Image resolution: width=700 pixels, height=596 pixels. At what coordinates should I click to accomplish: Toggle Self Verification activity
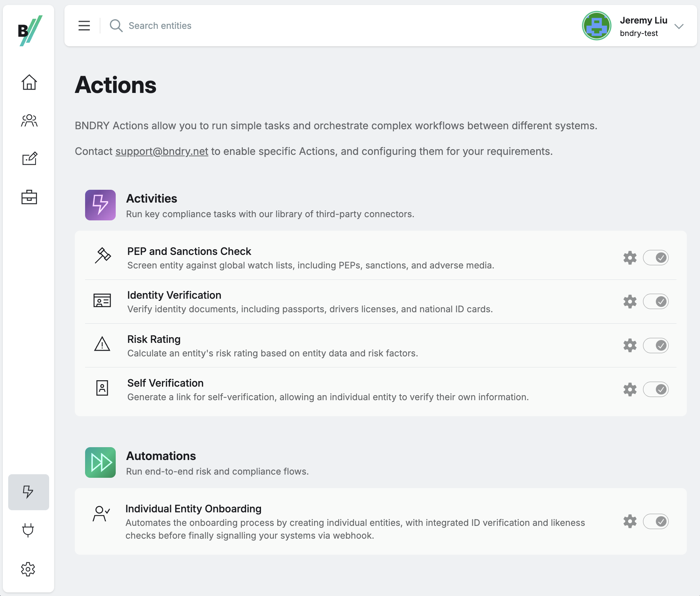[656, 389]
